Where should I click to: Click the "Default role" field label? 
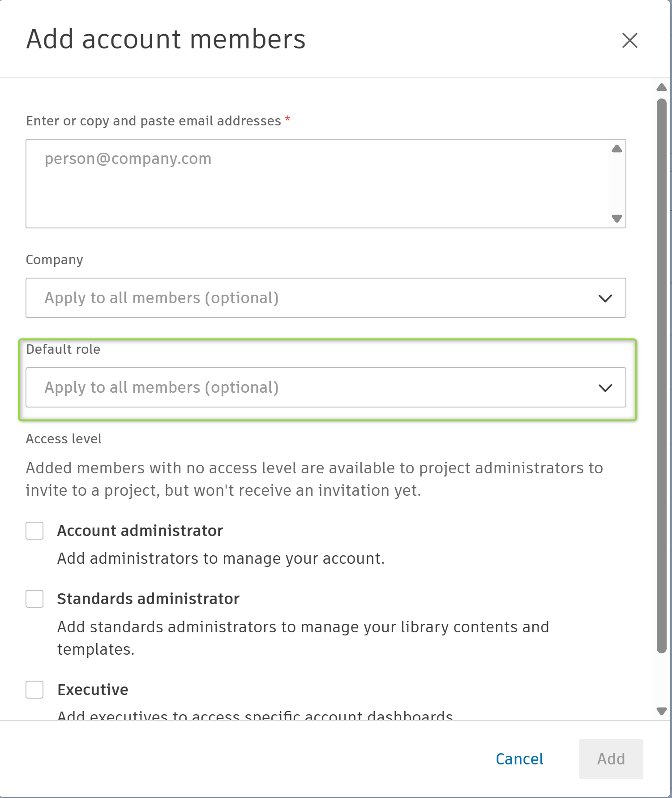point(63,349)
